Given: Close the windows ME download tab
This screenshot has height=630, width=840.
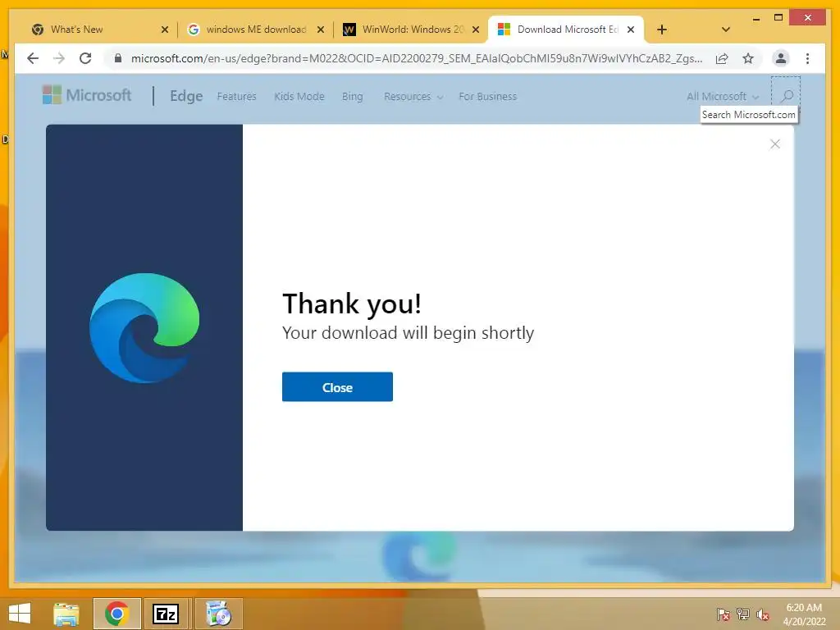Looking at the screenshot, I should [321, 30].
